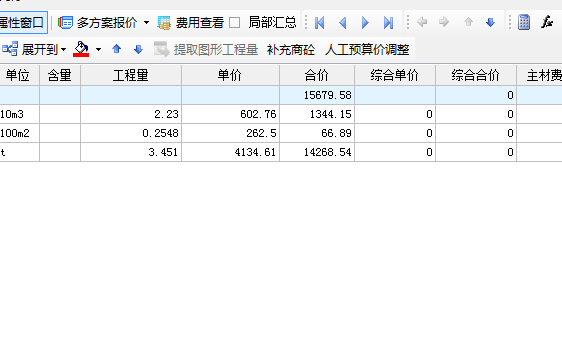Select total price cell 14268.54

click(317, 152)
